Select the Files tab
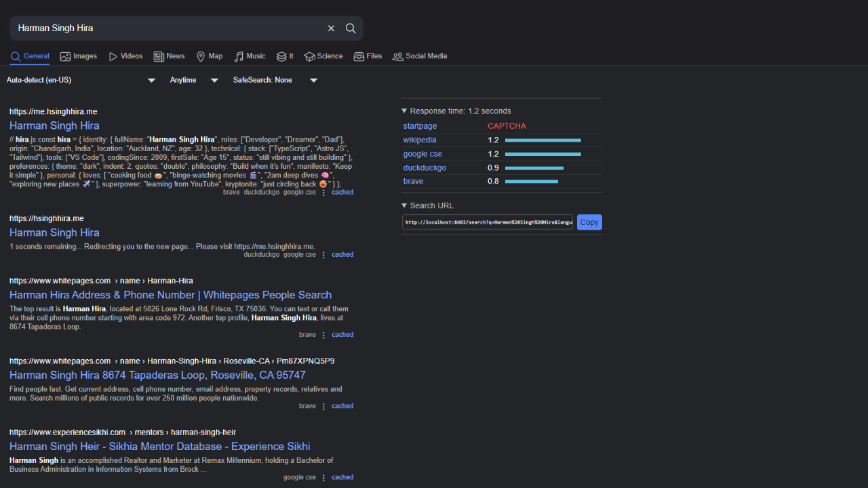 point(368,56)
